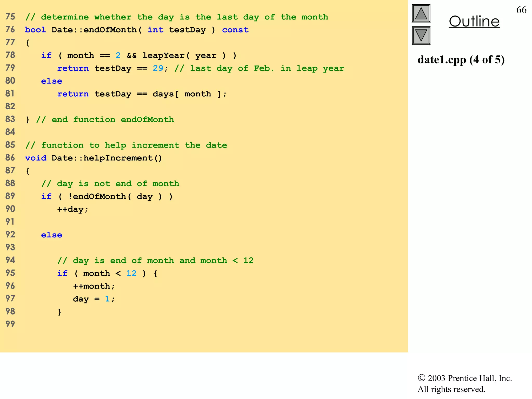Click line number 99

pos(10,324)
